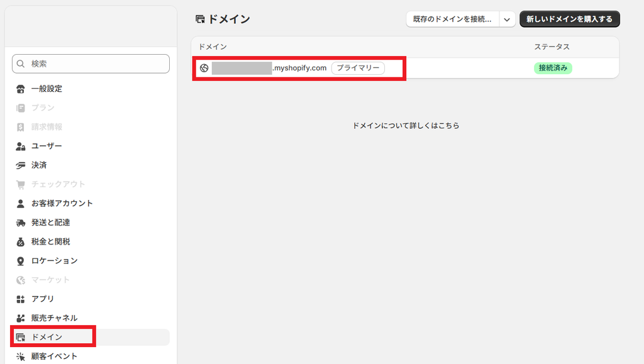Screen dimensions: 644x364
Task: Click the tax bag icon beside 税金と関税
Action: pos(21,242)
